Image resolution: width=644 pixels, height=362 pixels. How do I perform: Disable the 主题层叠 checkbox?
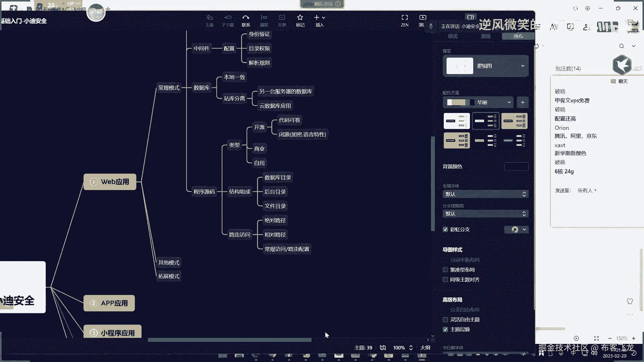[x=445, y=329]
